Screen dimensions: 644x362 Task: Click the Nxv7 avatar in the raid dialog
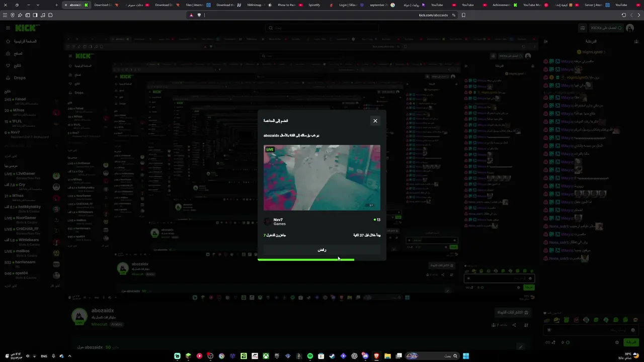point(268,221)
